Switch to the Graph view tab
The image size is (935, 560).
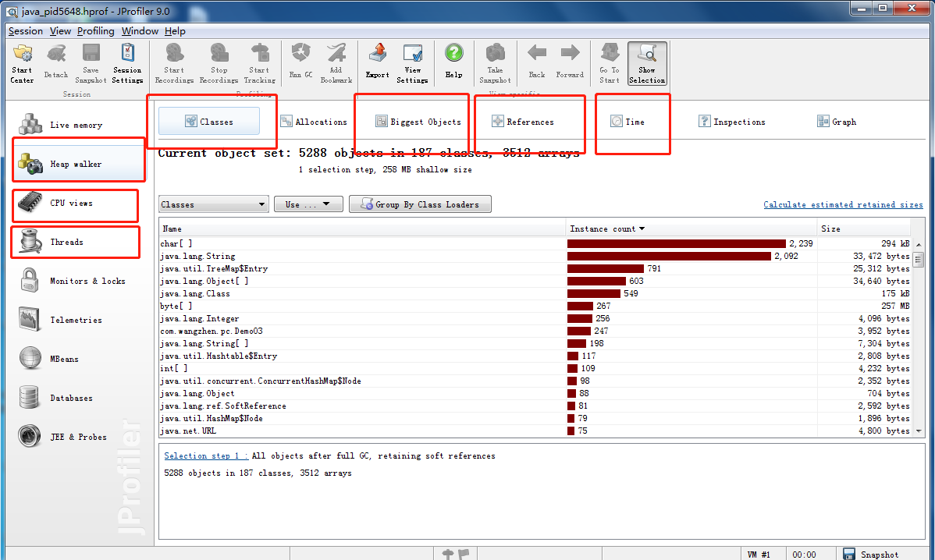(837, 122)
